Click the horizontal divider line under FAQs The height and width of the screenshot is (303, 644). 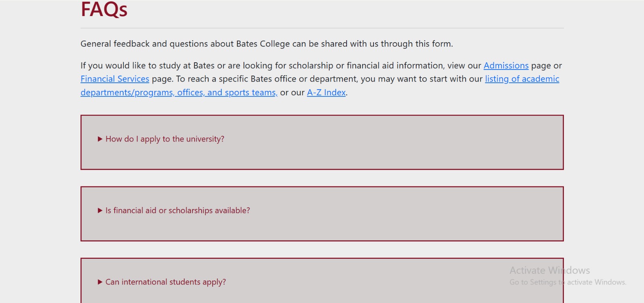pyautogui.click(x=322, y=28)
